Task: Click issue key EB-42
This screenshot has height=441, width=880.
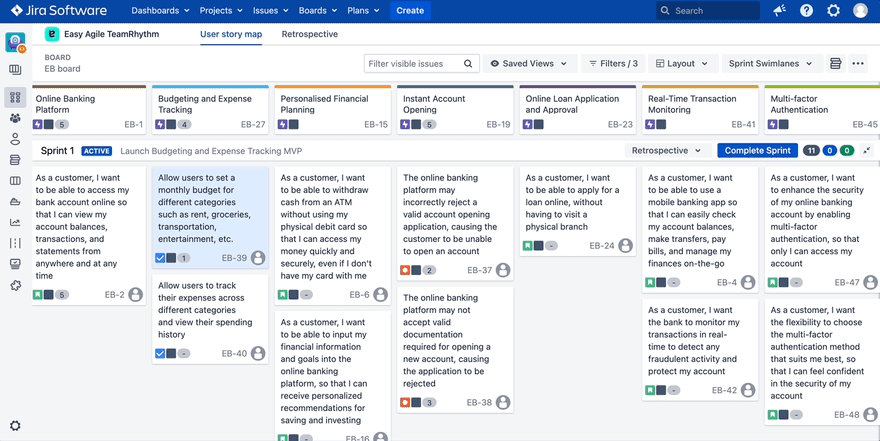Action: (724, 390)
